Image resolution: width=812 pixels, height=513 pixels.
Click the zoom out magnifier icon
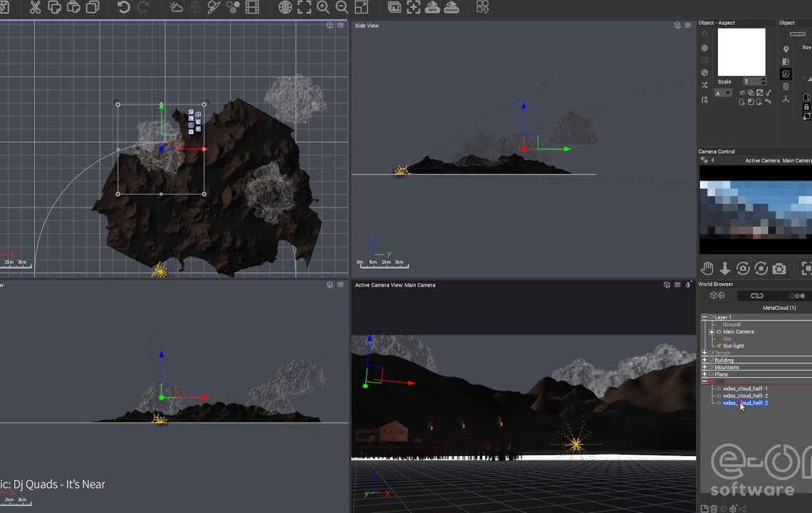(x=342, y=8)
